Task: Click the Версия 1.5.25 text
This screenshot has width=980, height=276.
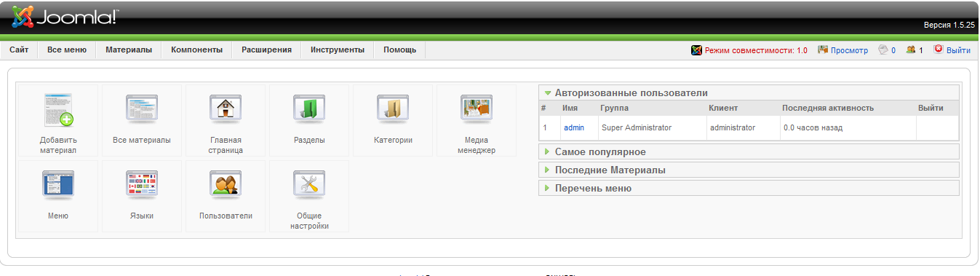Action: click(x=949, y=25)
